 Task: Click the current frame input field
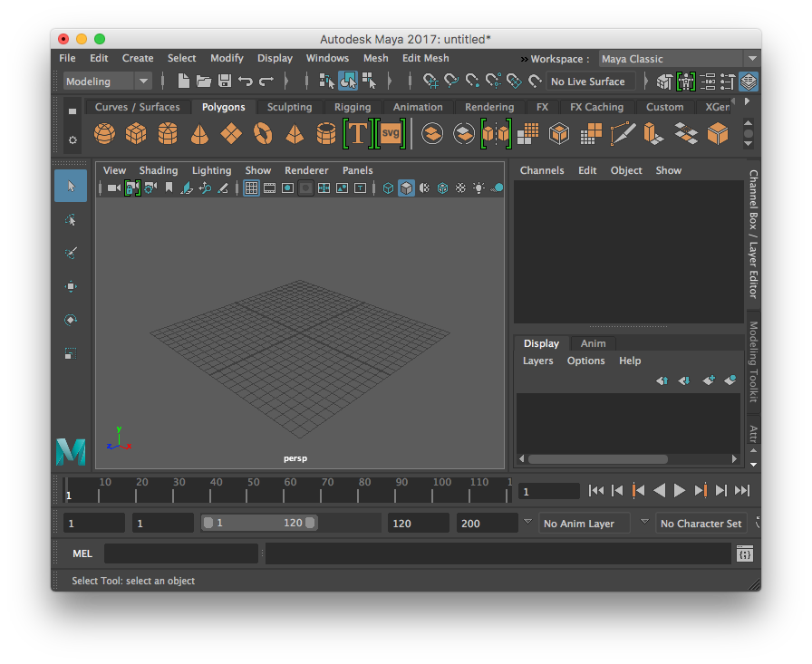pos(549,491)
